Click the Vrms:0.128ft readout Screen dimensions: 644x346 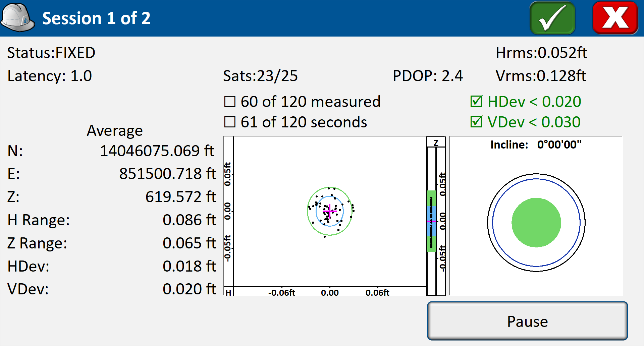[x=541, y=76]
